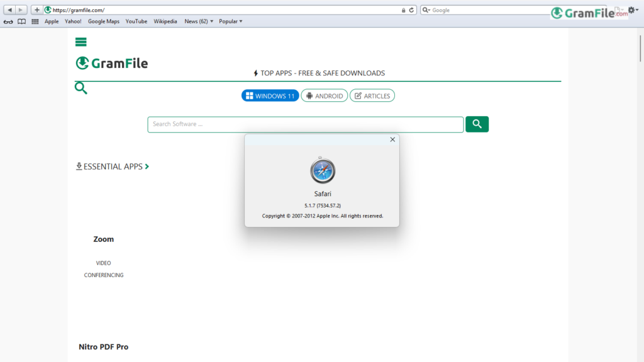Click the address bar URL field
Screen dimensions: 644x362
[x=224, y=10]
